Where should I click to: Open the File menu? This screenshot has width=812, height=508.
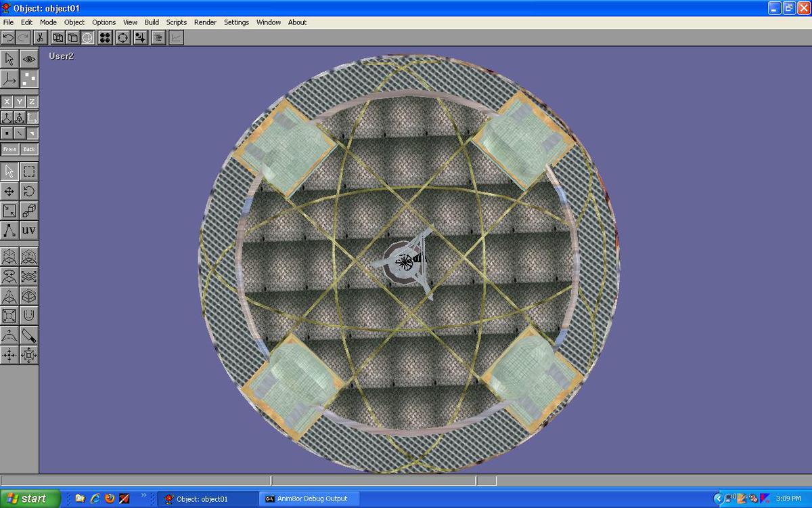point(8,22)
